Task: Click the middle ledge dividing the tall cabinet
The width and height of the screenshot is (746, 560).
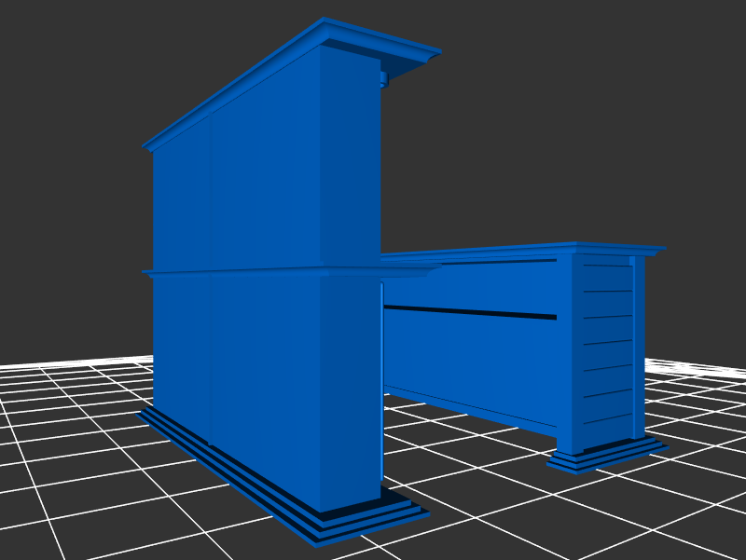Action: pyautogui.click(x=280, y=272)
